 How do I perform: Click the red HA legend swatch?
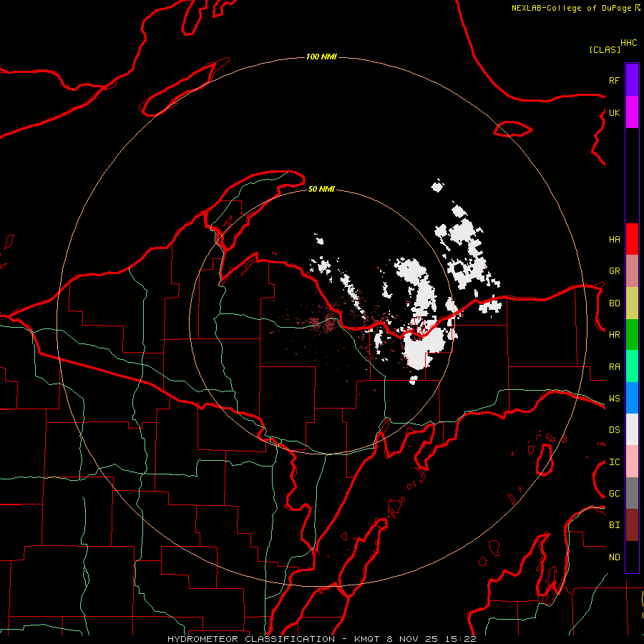pyautogui.click(x=632, y=239)
